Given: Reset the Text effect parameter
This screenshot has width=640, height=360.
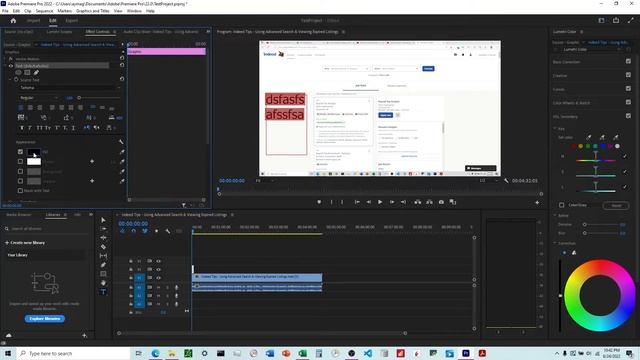Looking at the screenshot, I should pyautogui.click(x=122, y=65).
